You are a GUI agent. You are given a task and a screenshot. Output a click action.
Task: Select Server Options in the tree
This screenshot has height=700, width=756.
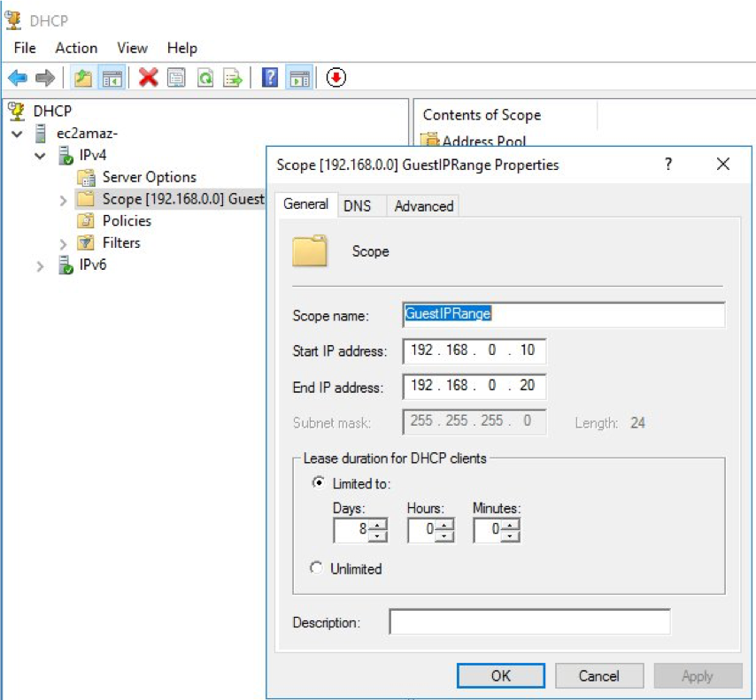click(x=149, y=177)
